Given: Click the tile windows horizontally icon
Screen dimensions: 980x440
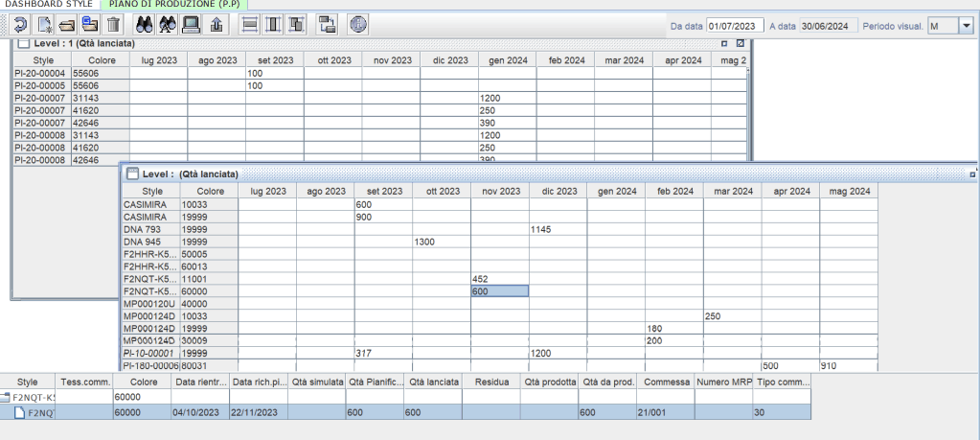Looking at the screenshot, I should pyautogui.click(x=248, y=25).
